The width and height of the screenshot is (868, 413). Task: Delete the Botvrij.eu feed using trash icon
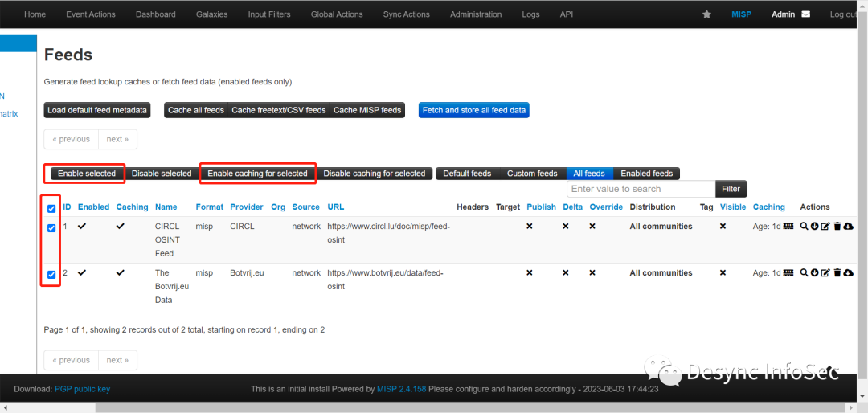tap(837, 272)
